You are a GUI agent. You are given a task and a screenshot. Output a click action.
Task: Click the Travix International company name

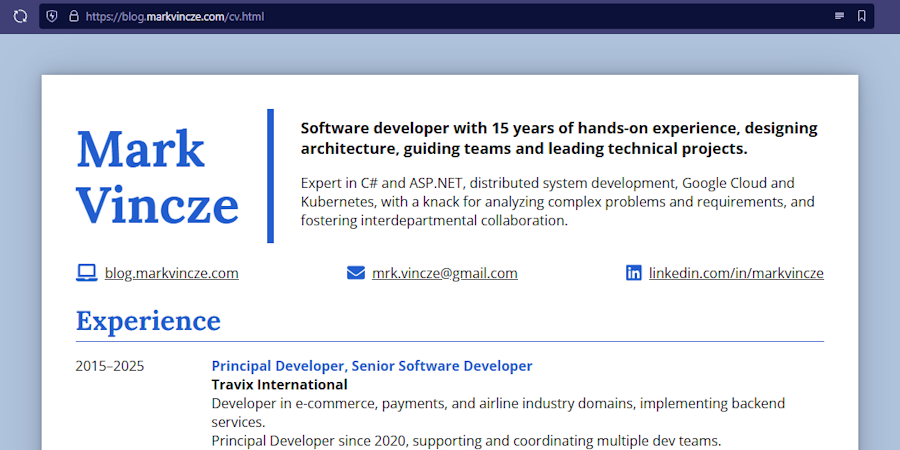tap(280, 384)
